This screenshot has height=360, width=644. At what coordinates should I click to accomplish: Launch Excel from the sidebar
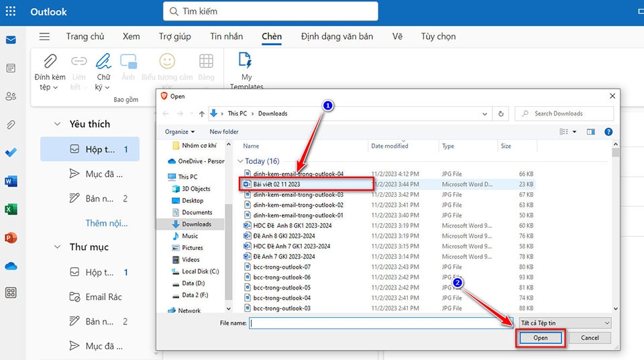coord(11,210)
